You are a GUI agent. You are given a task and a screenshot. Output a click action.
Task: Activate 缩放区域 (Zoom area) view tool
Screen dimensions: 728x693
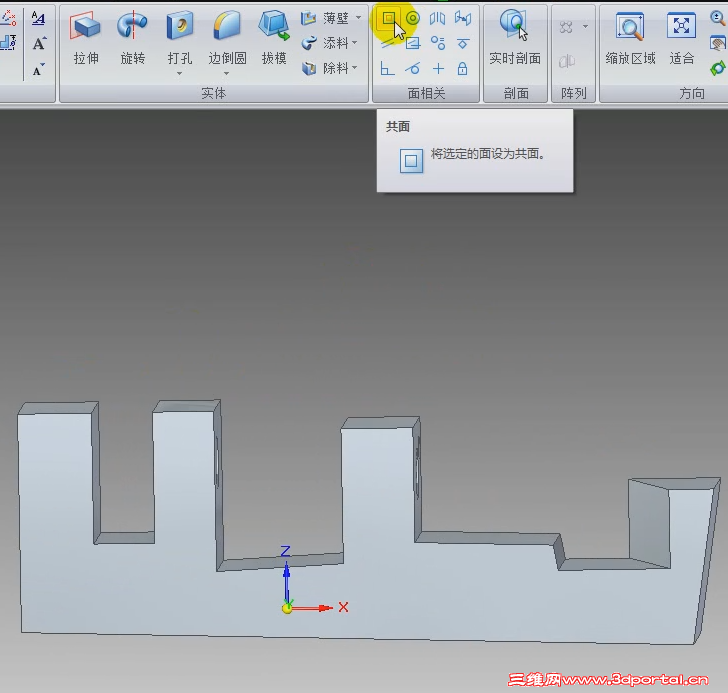point(630,38)
